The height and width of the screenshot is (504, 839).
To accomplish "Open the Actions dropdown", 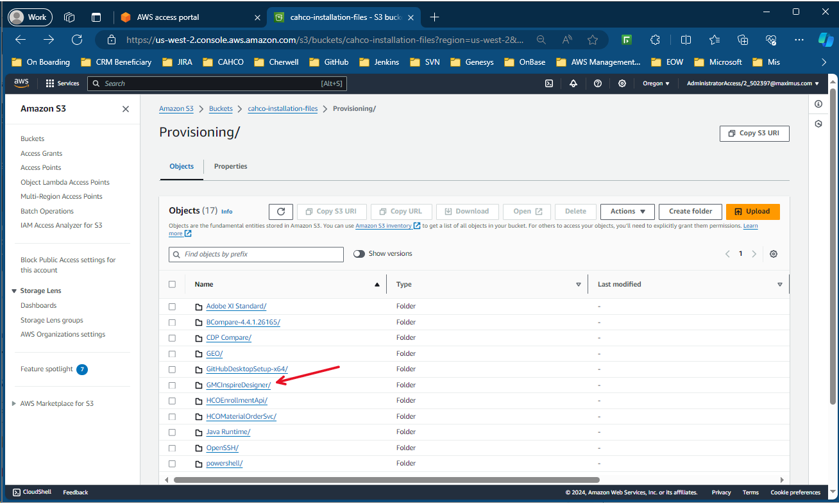I will click(x=627, y=212).
